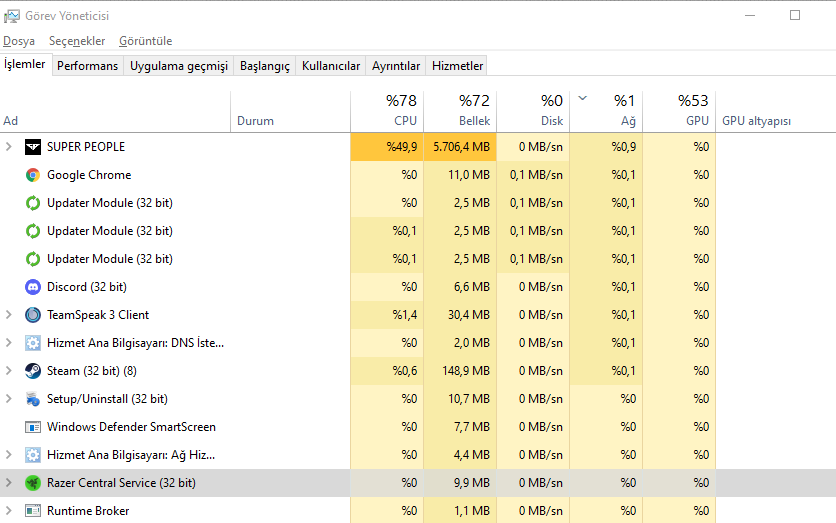Expand the TeamSpeak 3 Client row
Screen dimensions: 836x523
9,315
